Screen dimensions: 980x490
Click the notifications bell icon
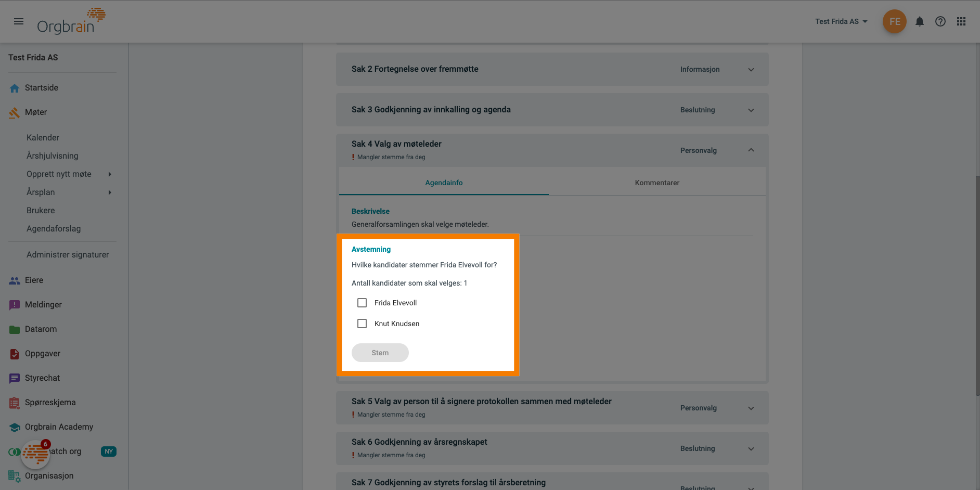click(x=919, y=21)
